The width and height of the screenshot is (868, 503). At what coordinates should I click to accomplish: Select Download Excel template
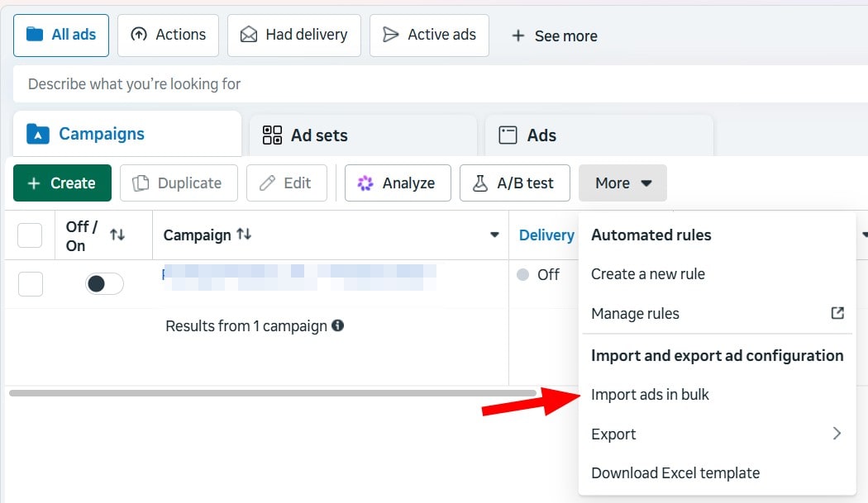point(675,473)
